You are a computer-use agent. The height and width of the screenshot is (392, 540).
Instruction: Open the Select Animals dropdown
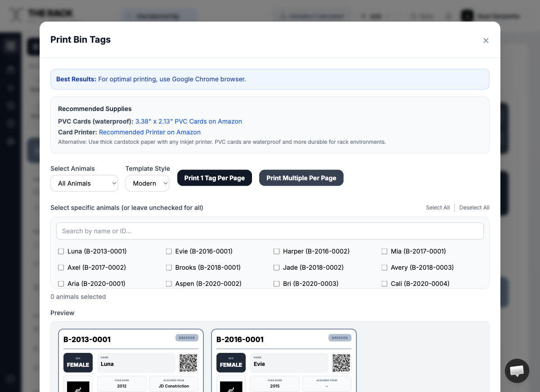click(84, 183)
